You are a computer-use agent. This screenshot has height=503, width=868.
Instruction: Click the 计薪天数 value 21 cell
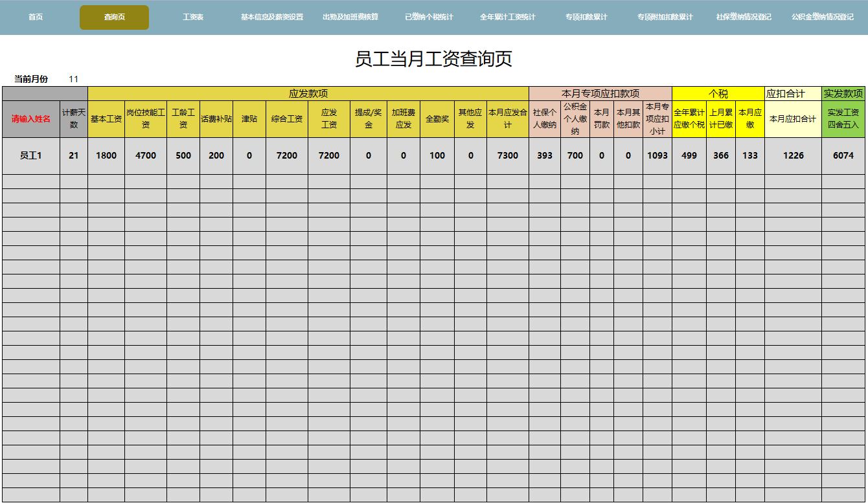73,155
